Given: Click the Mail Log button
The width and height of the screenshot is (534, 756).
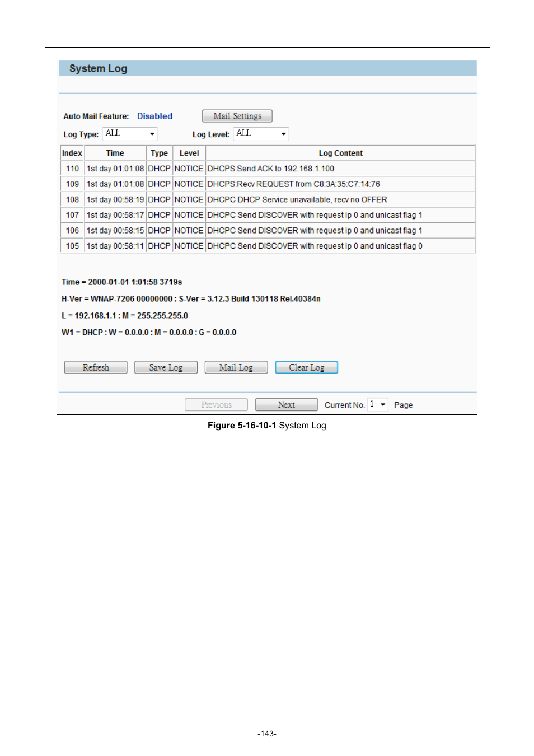Looking at the screenshot, I should pyautogui.click(x=236, y=367).
